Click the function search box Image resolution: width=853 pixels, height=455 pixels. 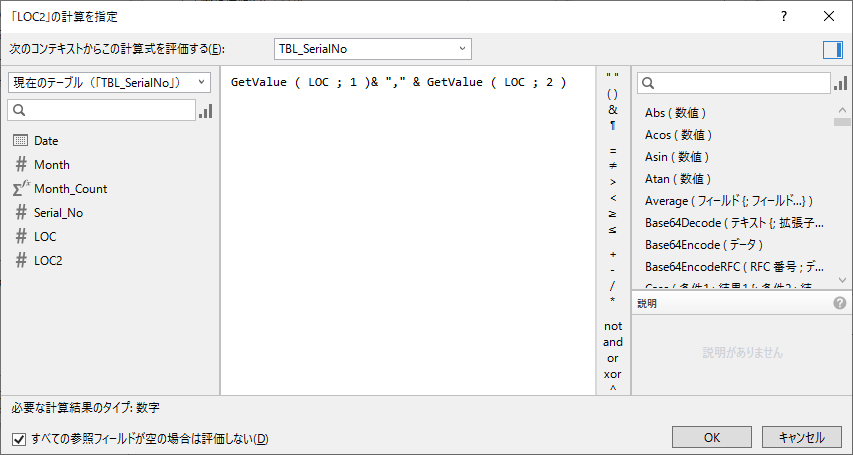pos(734,83)
